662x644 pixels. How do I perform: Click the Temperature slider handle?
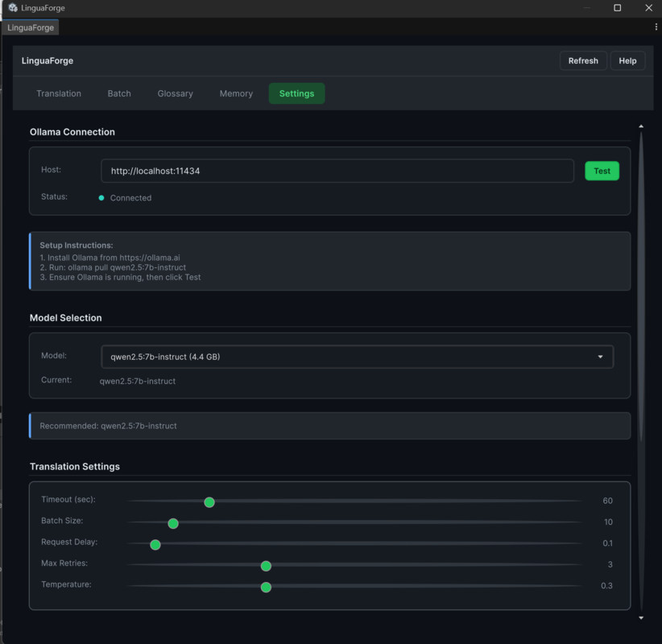pos(266,587)
